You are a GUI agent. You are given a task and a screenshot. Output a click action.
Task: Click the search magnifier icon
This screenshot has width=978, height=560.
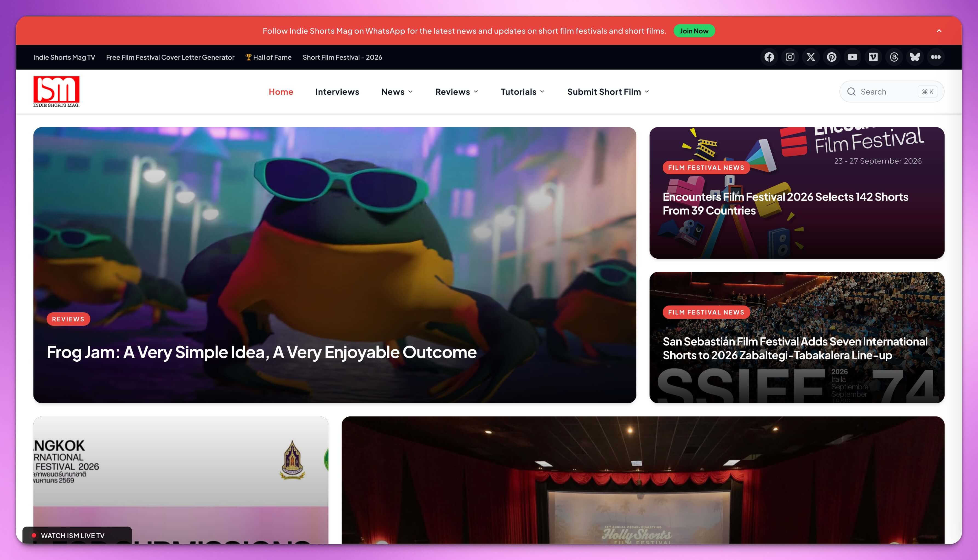851,92
